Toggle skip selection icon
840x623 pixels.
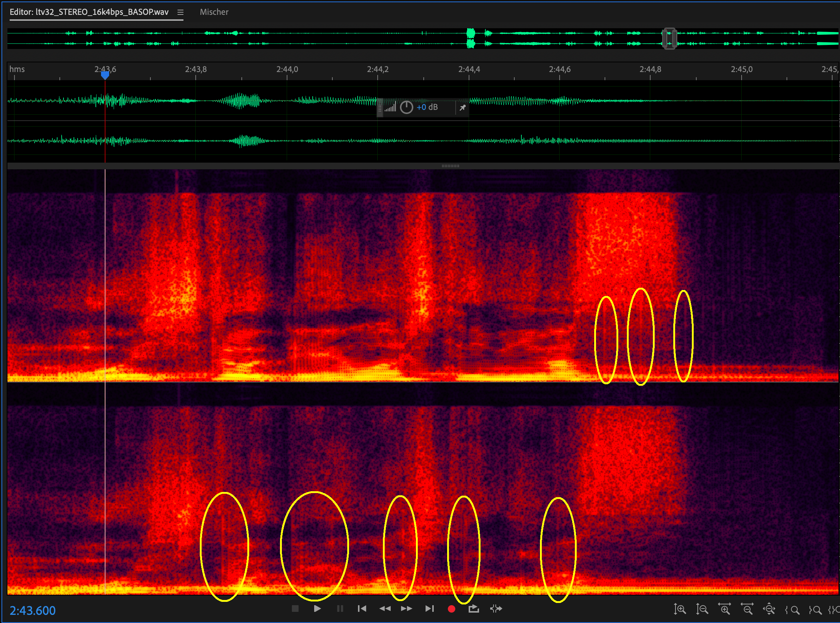coord(496,609)
